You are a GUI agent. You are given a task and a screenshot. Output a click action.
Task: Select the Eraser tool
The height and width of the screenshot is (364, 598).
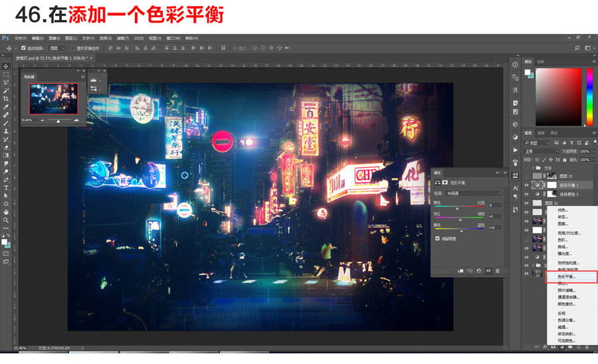click(6, 147)
